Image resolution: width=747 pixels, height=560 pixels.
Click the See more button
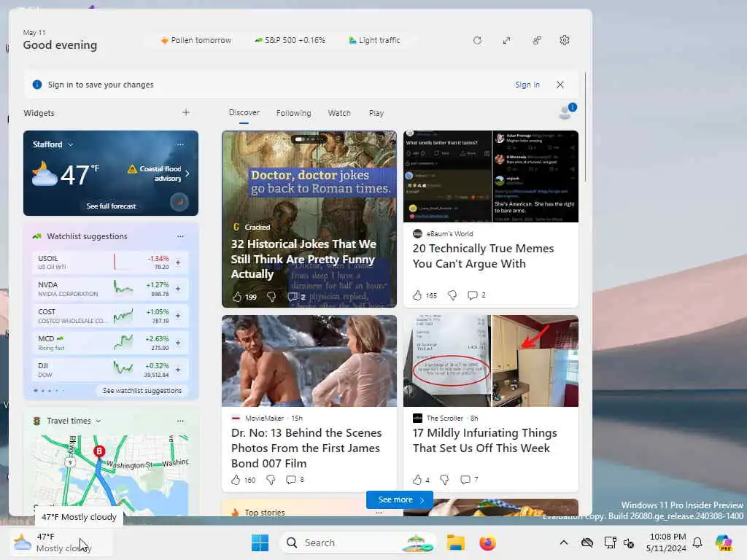pyautogui.click(x=400, y=499)
